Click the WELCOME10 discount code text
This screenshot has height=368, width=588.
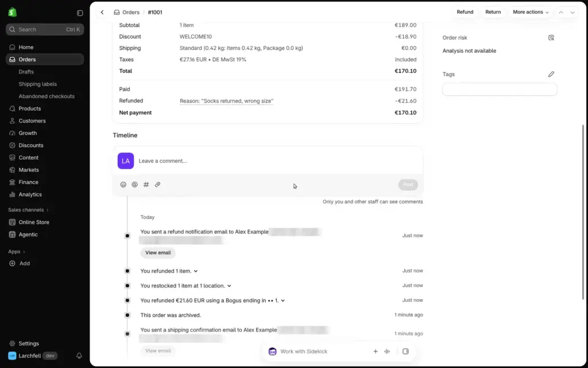click(x=196, y=37)
